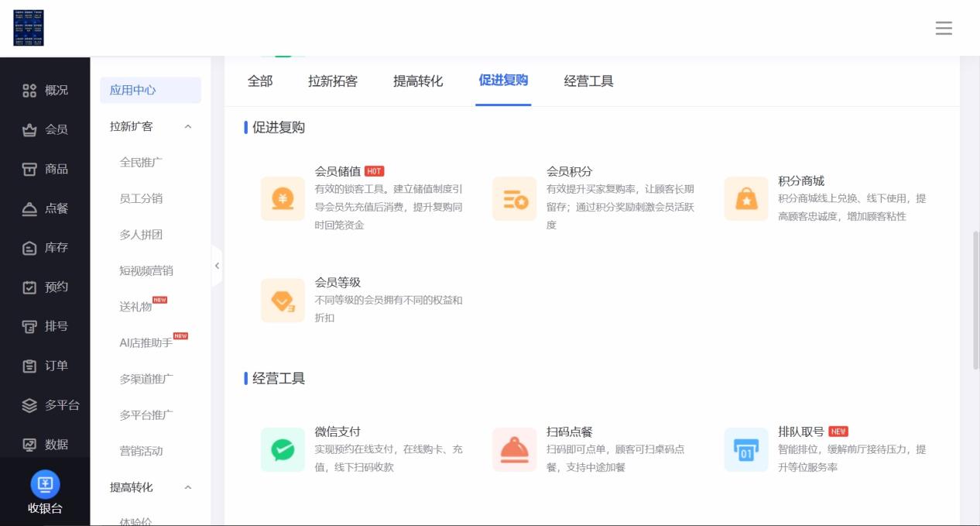980x526 pixels.
Task: Switch to the 全部 tab
Action: point(260,81)
